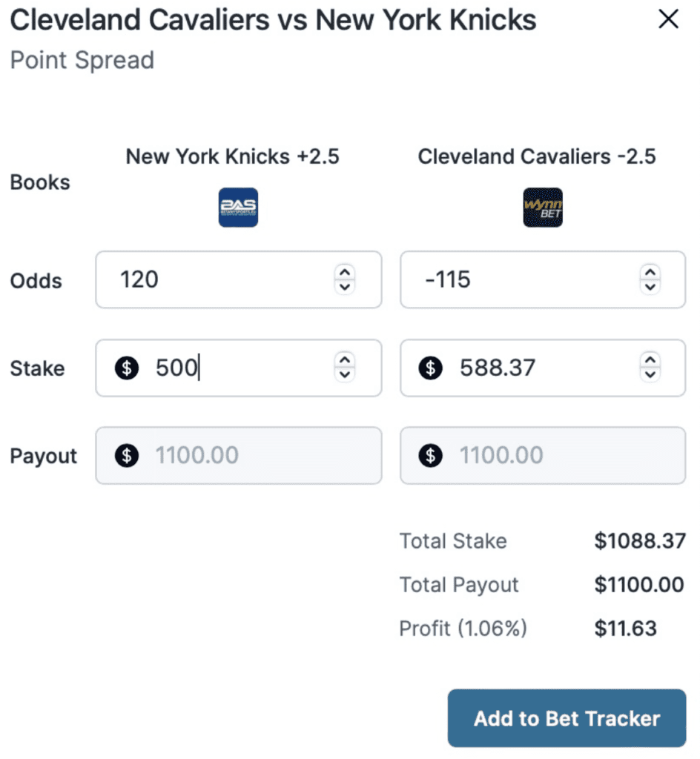Focus the Knicks odds input field
Screen dimensions: 700x759
coord(239,279)
